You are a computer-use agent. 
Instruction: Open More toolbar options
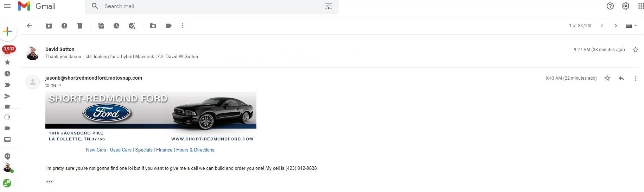coord(183,26)
